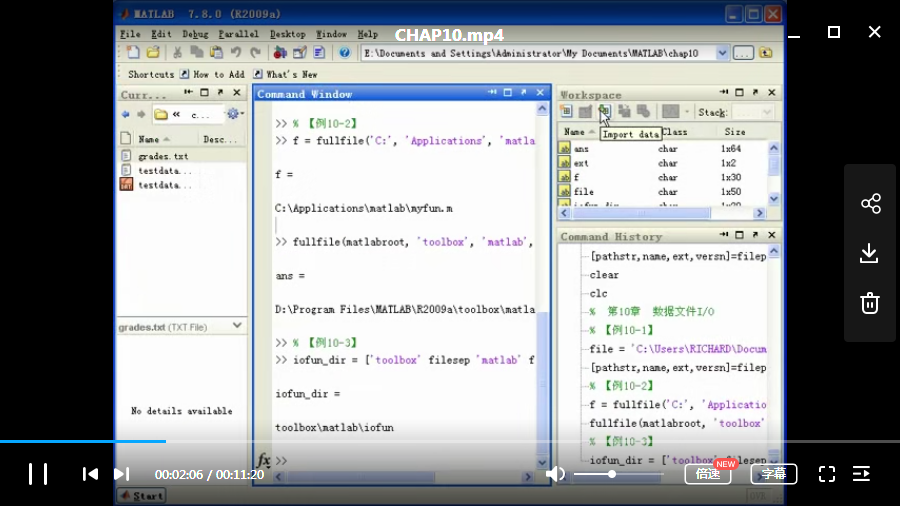Sort files by Name column header
Screen dimensions: 900x506
(x=153, y=139)
